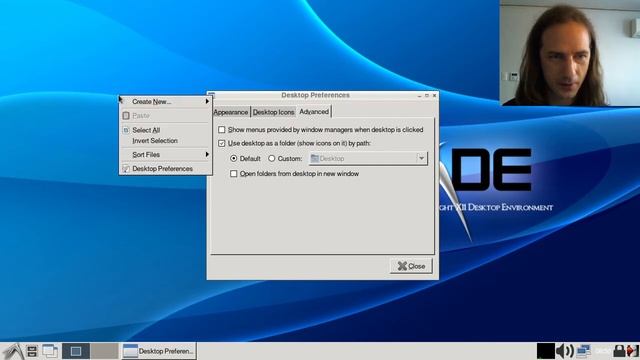640x360 pixels.
Task: Click the Desktop Preferences menu item icon
Action: (126, 169)
